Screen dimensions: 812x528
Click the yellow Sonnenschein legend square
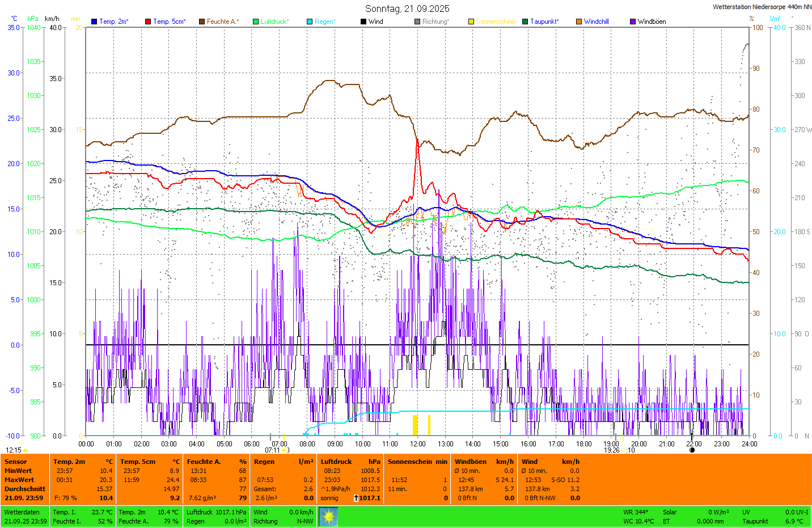coord(471,22)
